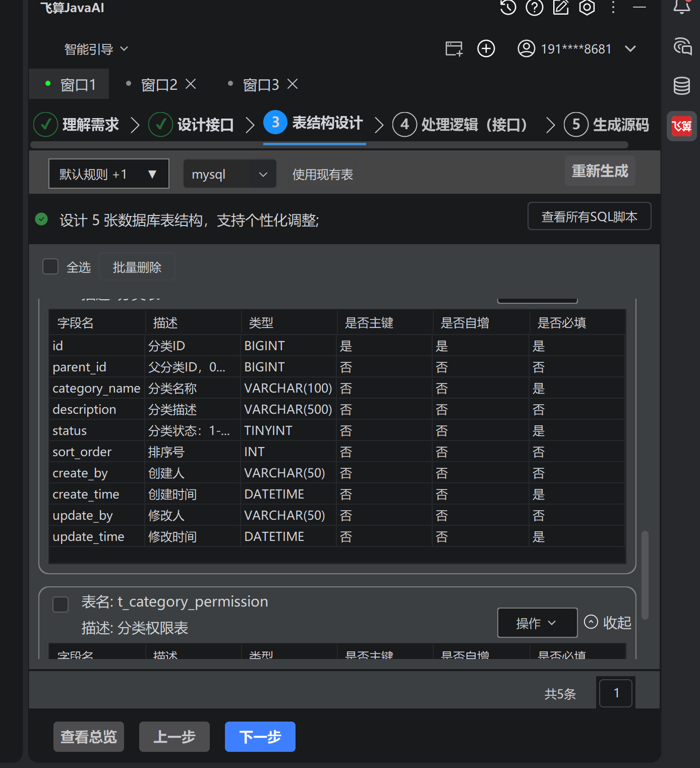Click the INT type cell

[288, 452]
